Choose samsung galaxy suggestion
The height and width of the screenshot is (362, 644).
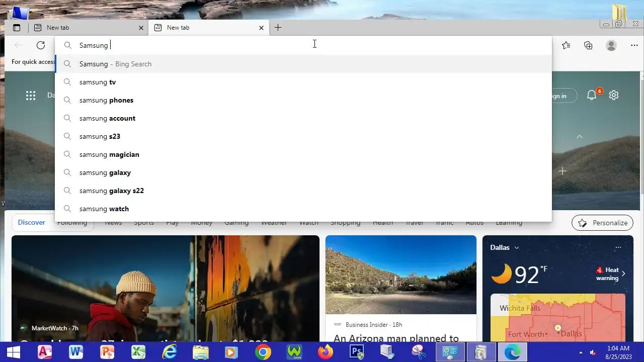[x=303, y=172]
